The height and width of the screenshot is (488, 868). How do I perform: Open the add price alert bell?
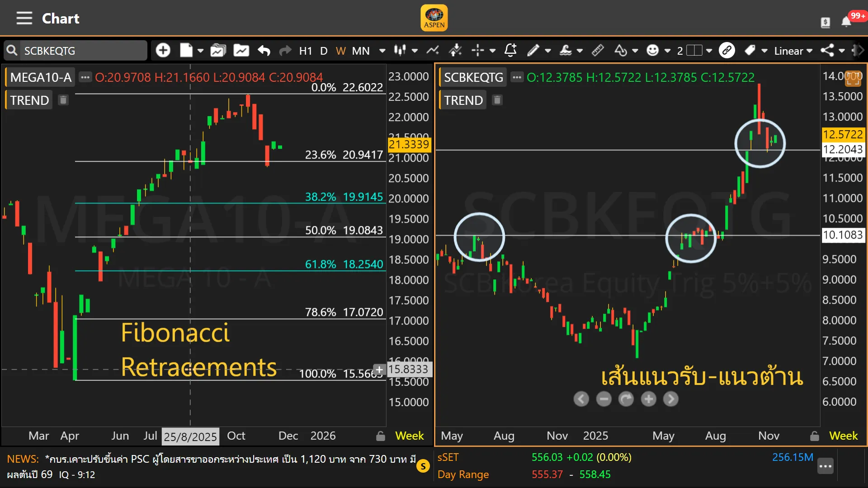(x=510, y=51)
